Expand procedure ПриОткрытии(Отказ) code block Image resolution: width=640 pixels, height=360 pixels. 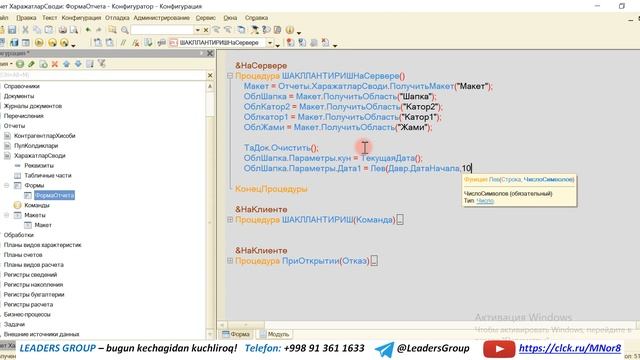coord(230,260)
